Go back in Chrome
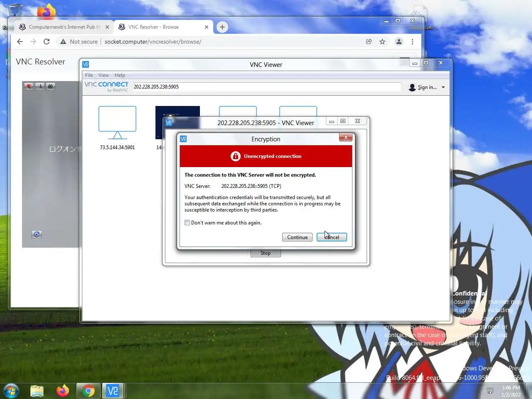Viewport: 532px width, 399px height. coord(20,42)
